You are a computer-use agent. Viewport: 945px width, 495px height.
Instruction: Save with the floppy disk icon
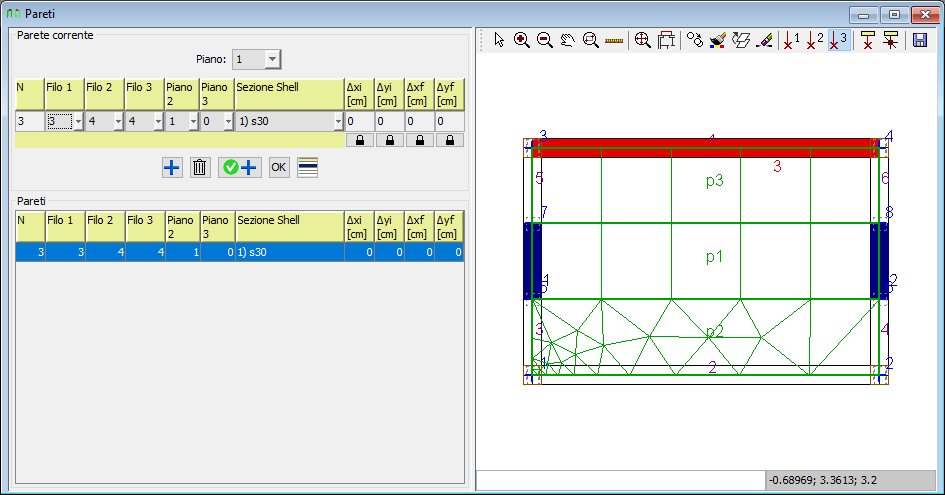click(x=920, y=40)
